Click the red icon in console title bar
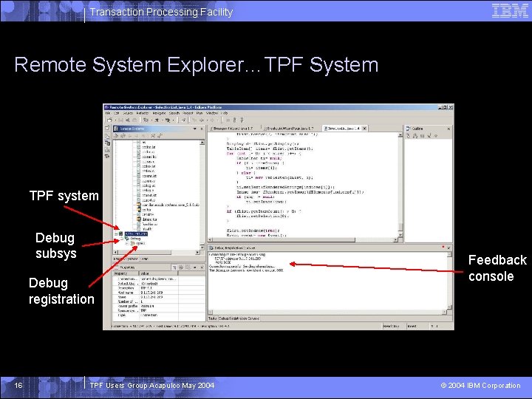The height and width of the screenshot is (399, 532). coord(443,247)
